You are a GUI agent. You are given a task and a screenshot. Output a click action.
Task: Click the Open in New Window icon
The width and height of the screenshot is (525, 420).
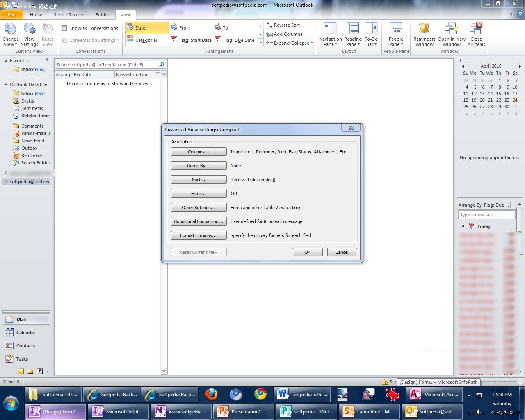pyautogui.click(x=451, y=29)
